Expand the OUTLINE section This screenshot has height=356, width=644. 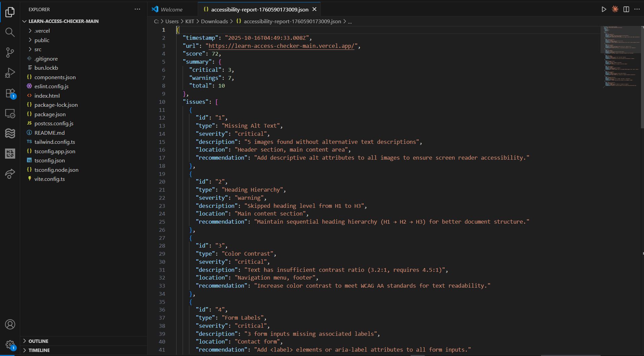84,341
